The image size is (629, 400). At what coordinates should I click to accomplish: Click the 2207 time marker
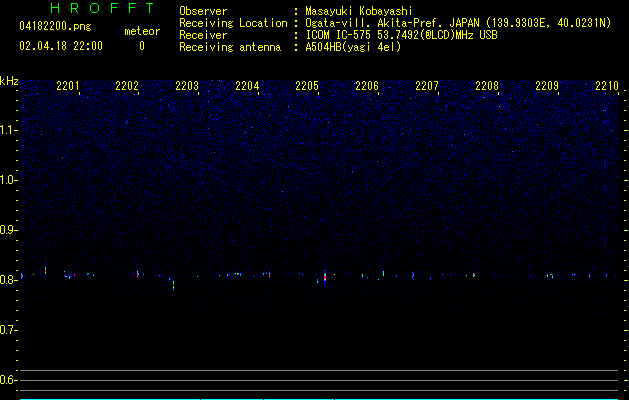(427, 86)
